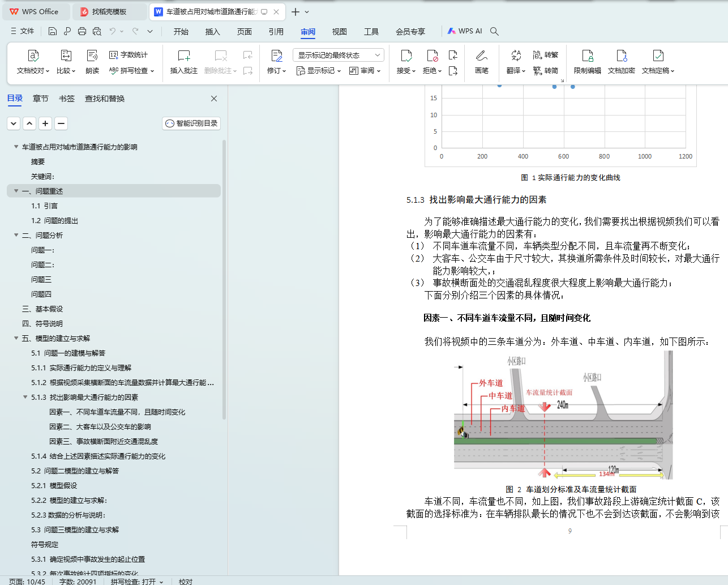Viewport: 728px width, 585px height.
Task: Toggle 拼写检查 spell check in ribbon
Action: [x=131, y=71]
